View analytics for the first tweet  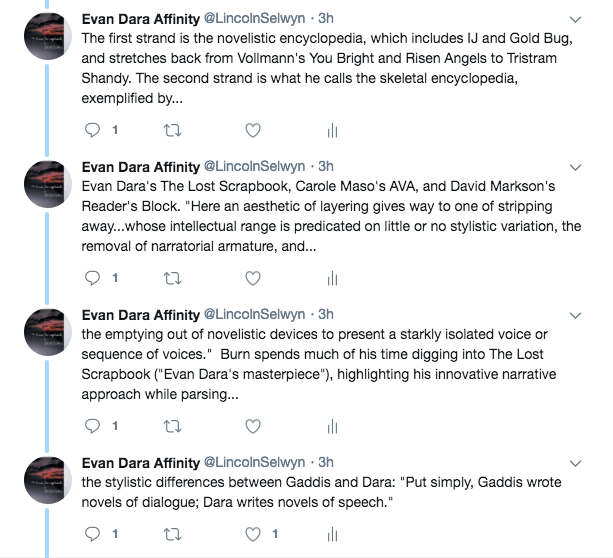tap(332, 130)
